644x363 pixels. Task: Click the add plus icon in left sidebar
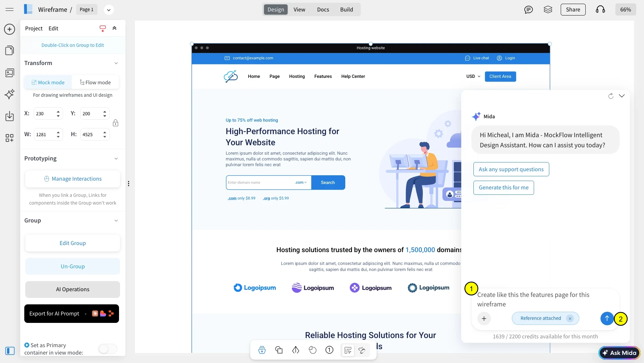(x=9, y=29)
